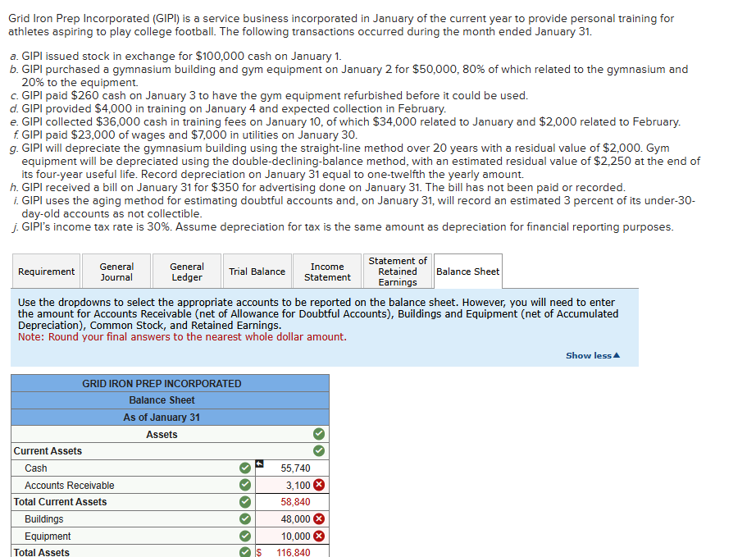Click green check icon beside Total Assets
The width and height of the screenshot is (756, 557).
coord(245,552)
